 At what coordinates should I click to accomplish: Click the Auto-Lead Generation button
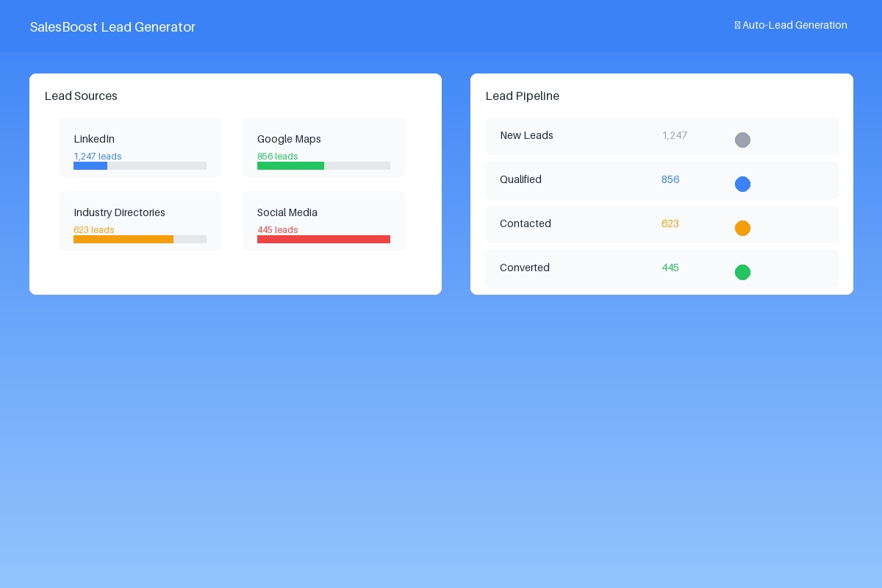click(791, 25)
